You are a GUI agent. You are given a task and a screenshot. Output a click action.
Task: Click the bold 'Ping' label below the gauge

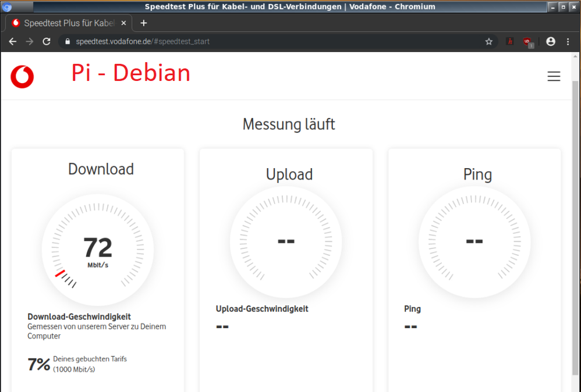click(412, 309)
